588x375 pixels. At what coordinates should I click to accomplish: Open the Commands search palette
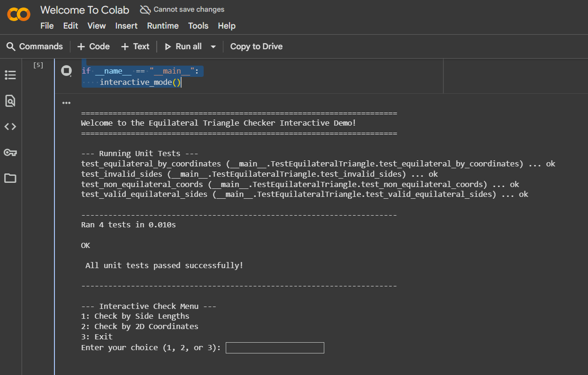pyautogui.click(x=35, y=46)
